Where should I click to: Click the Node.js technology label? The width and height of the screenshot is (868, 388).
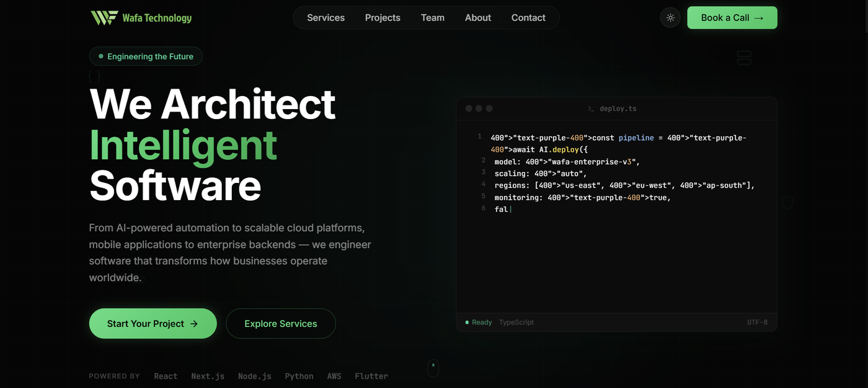point(255,376)
